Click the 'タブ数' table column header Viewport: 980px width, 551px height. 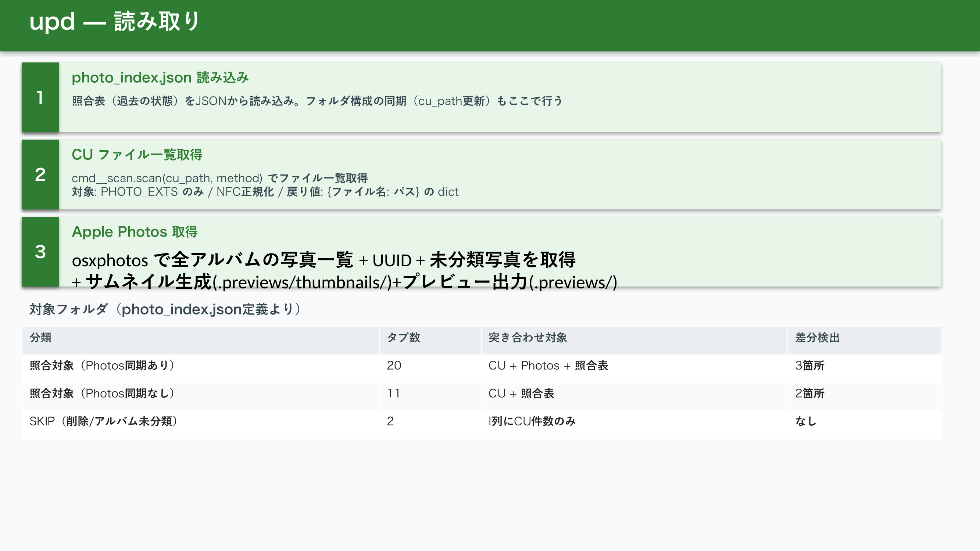[x=403, y=337]
